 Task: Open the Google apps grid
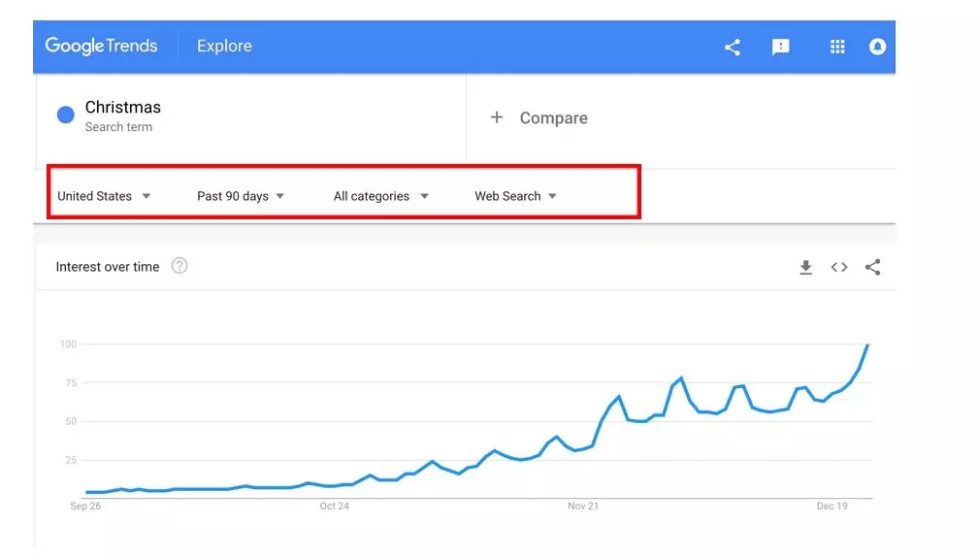coord(837,47)
